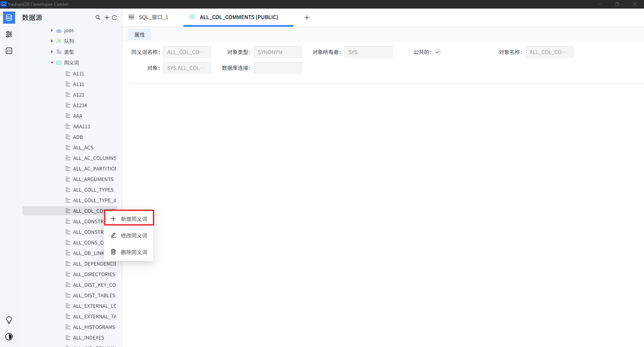This screenshot has height=347, width=644.
Task: Expand the 队列 tree node
Action: [x=52, y=41]
